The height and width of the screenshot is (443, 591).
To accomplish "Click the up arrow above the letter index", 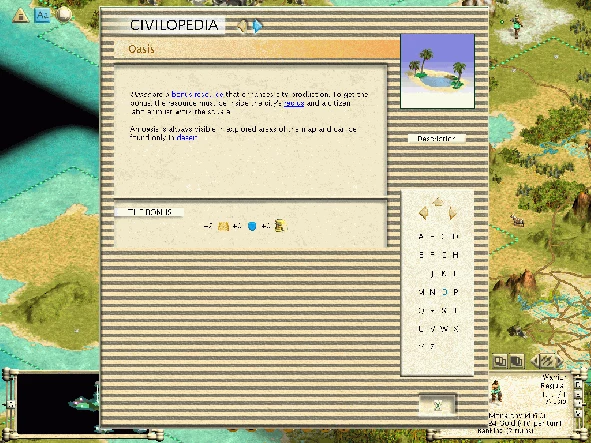I will tap(437, 202).
